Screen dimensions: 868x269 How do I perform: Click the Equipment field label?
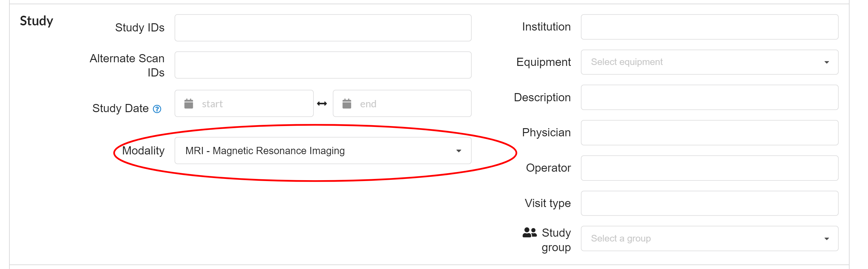(x=543, y=62)
